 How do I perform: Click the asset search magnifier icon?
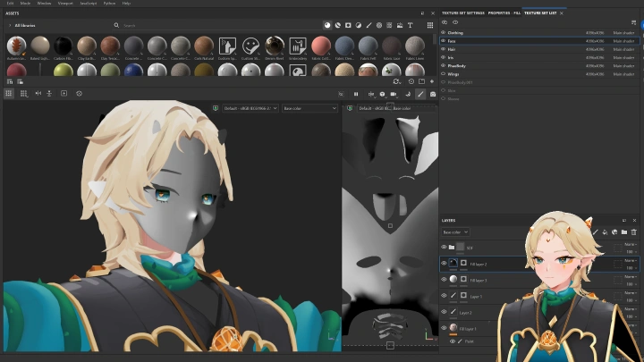(116, 25)
